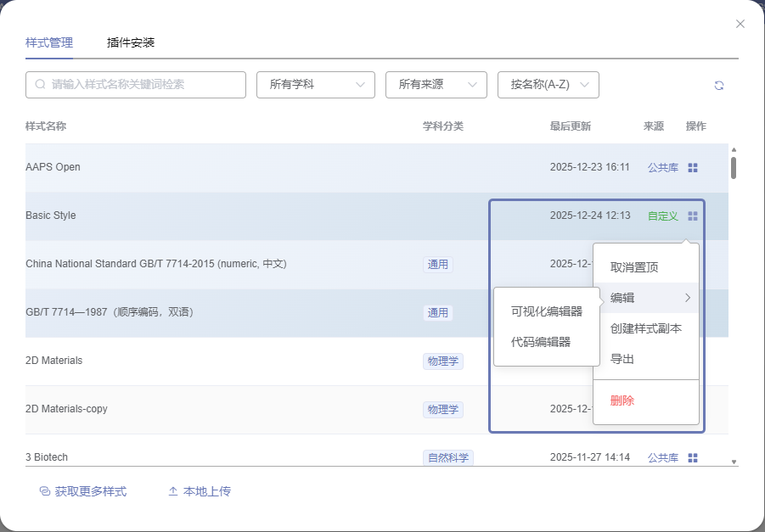Open the 所有来源 source dropdown
The height and width of the screenshot is (532, 765).
click(436, 85)
